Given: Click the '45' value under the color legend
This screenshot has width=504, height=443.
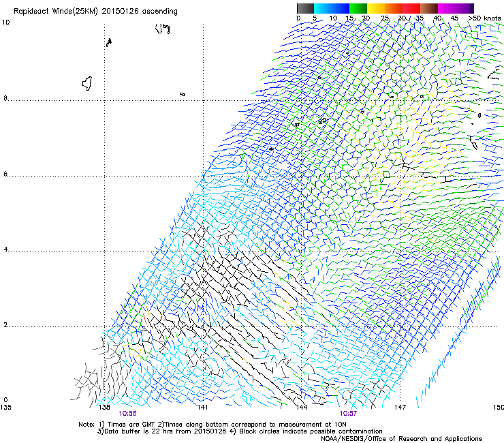Looking at the screenshot, I should (x=454, y=18).
